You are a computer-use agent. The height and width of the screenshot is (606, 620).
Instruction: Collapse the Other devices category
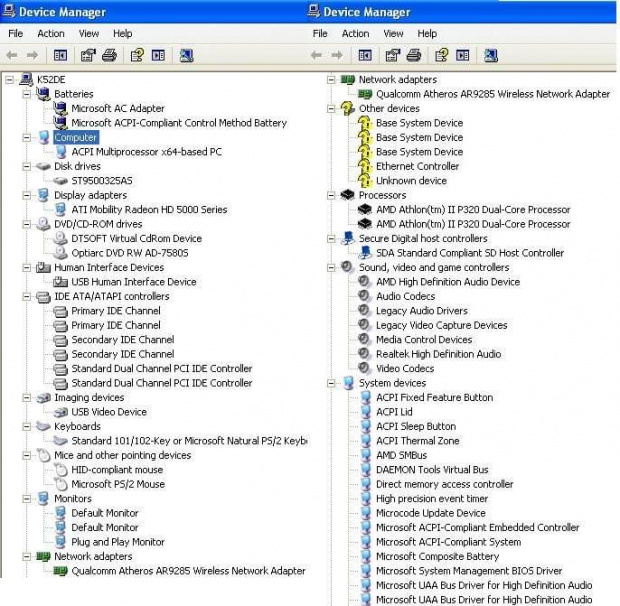tap(331, 109)
